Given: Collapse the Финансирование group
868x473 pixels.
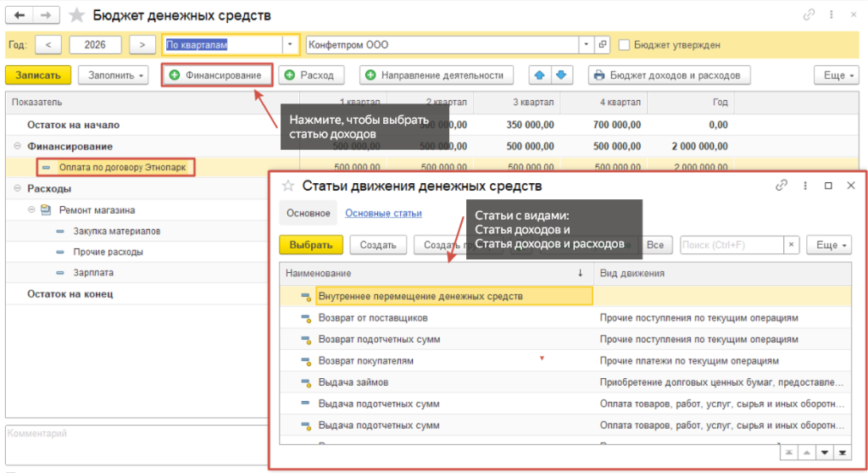Looking at the screenshot, I should (x=17, y=146).
